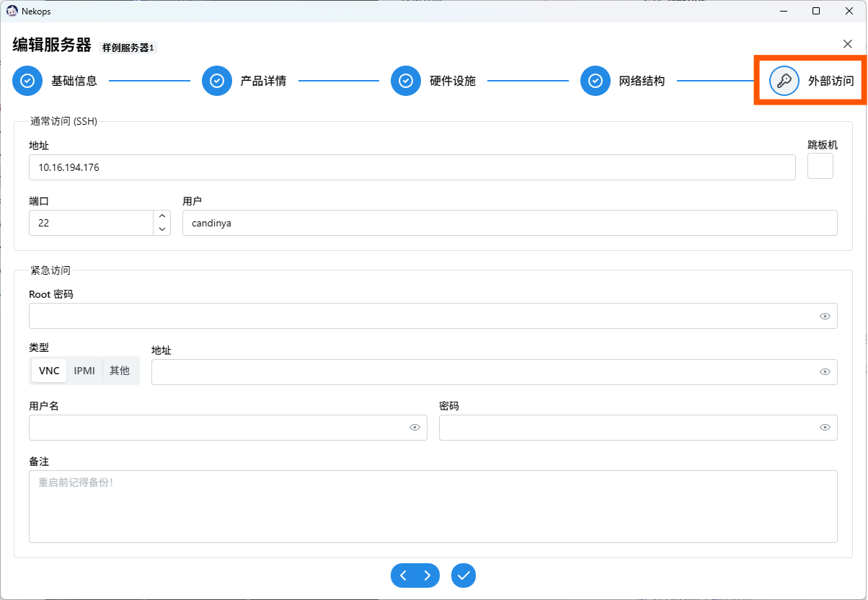Reveal the 用户名 field with eye icon
Viewport: 868px width, 600px height.
[415, 428]
